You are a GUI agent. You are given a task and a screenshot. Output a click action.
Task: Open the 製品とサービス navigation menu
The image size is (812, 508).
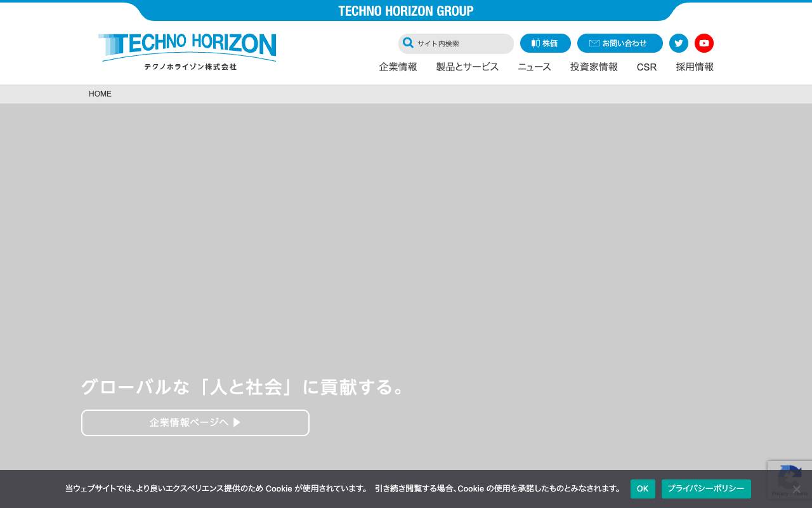point(468,67)
